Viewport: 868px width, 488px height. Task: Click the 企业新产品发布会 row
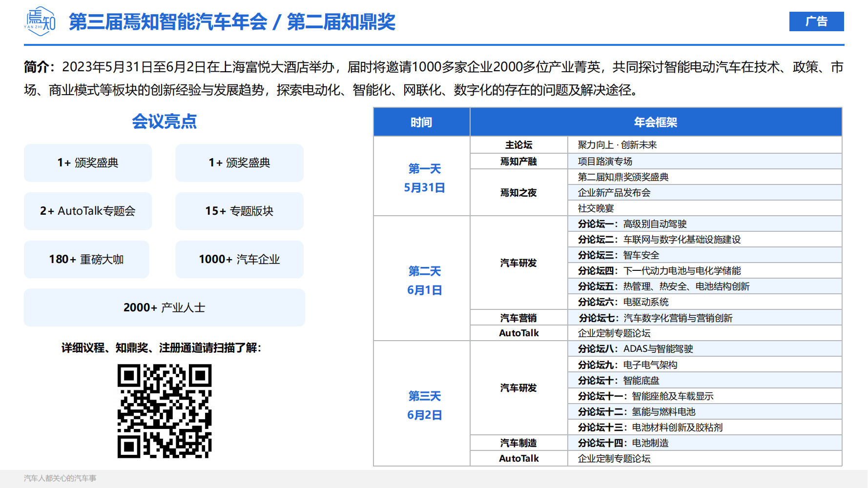(705, 192)
